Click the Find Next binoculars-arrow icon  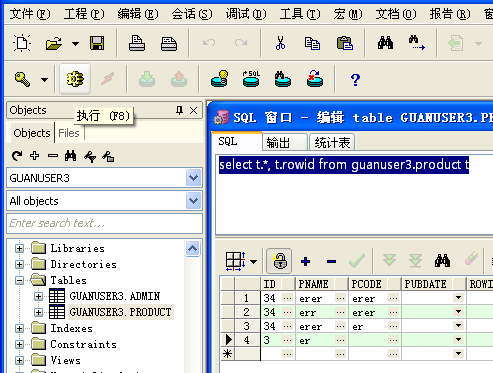click(417, 43)
